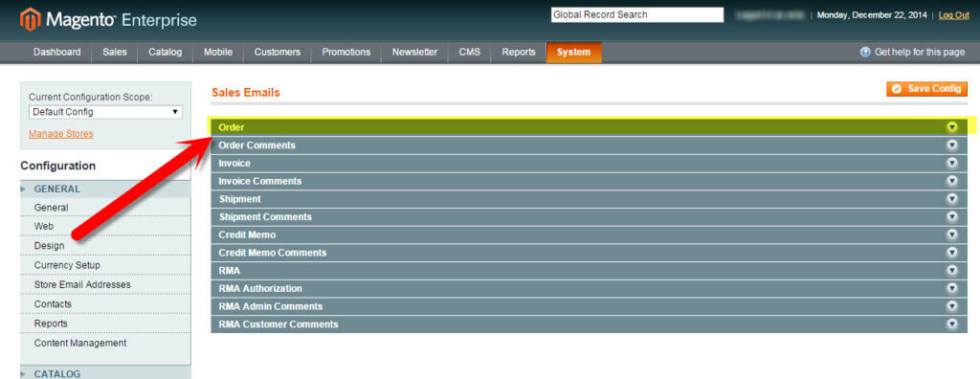The width and height of the screenshot is (980, 379).
Task: Click the Invoice section arrow icon
Action: [952, 164]
